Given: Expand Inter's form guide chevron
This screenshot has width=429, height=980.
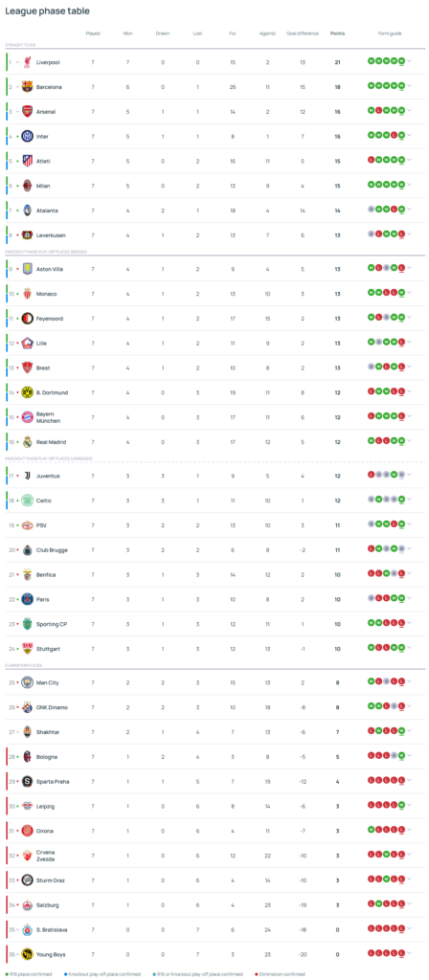Looking at the screenshot, I should coord(410,136).
